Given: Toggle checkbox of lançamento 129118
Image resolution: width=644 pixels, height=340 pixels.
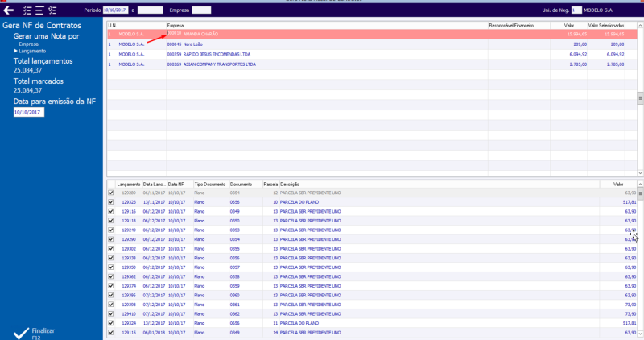Looking at the screenshot, I should point(111,221).
